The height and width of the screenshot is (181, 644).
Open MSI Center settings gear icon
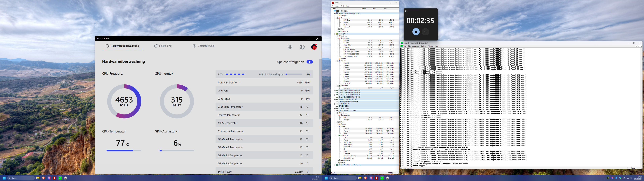pos(302,47)
